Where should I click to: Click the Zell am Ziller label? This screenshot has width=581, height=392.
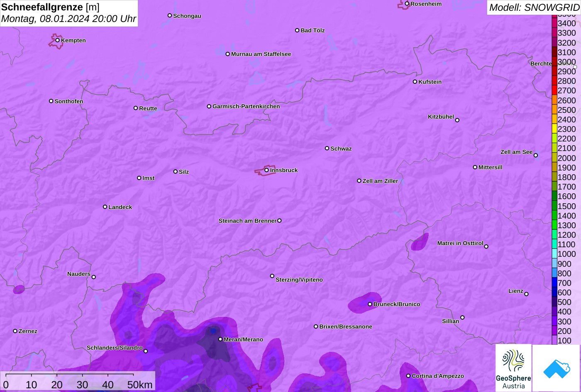point(380,181)
